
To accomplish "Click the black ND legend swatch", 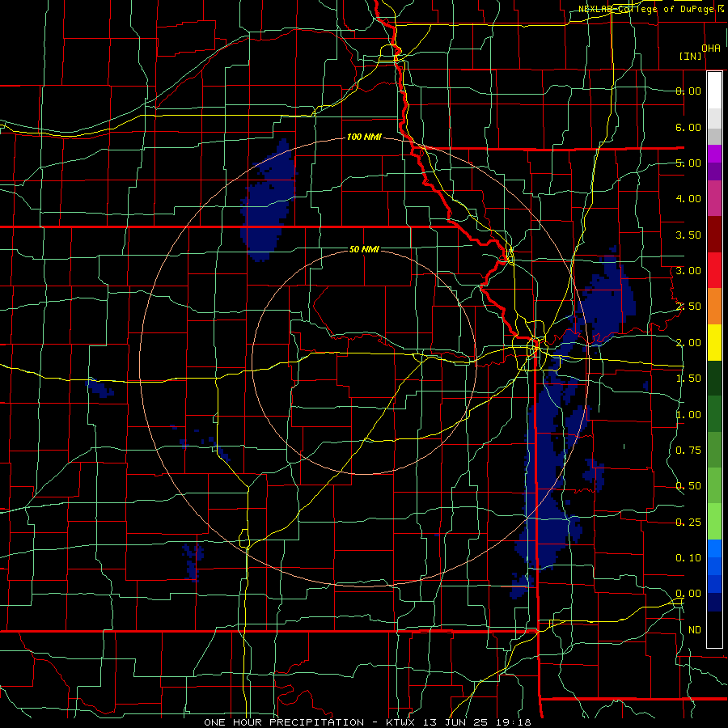I will tap(714, 629).
